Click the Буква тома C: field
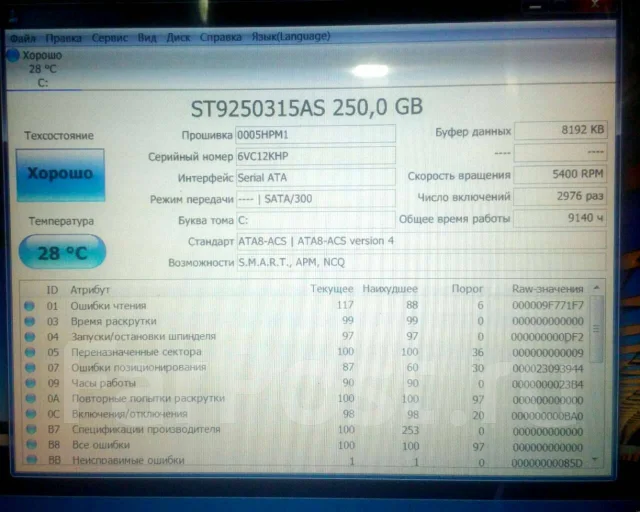640x512 pixels. click(315, 220)
